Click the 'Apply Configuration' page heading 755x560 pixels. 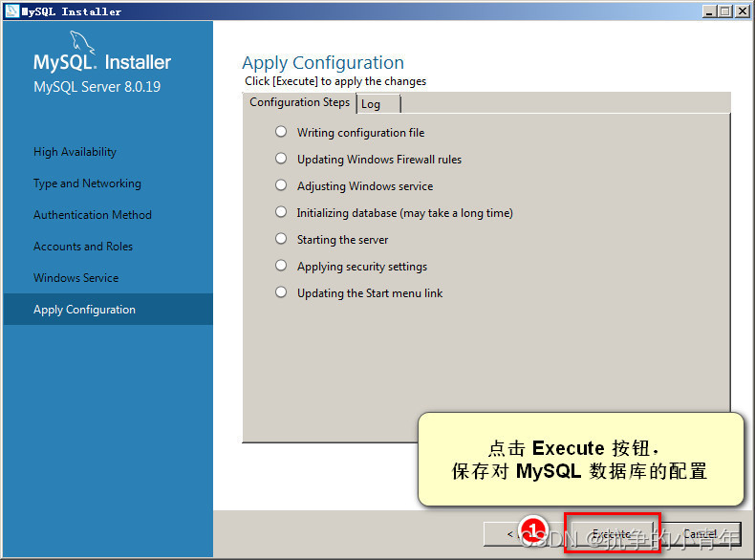323,63
